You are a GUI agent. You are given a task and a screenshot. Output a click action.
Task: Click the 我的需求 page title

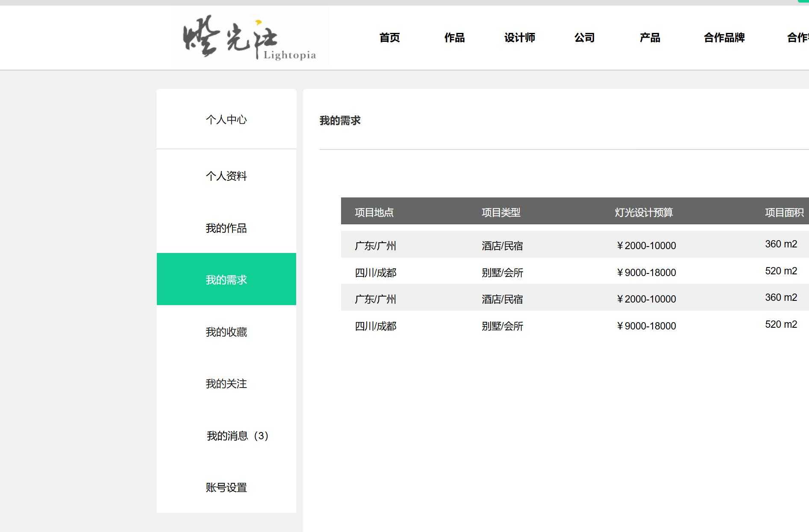340,121
